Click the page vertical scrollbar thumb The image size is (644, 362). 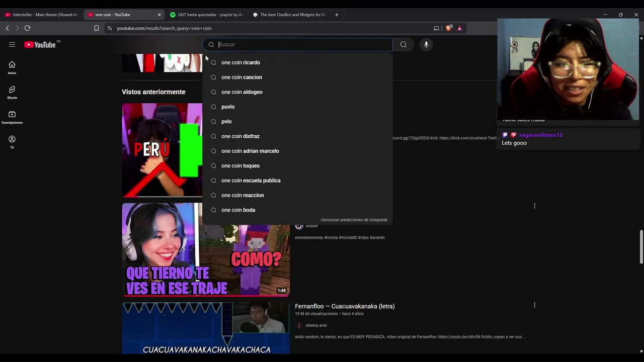[x=641, y=246]
